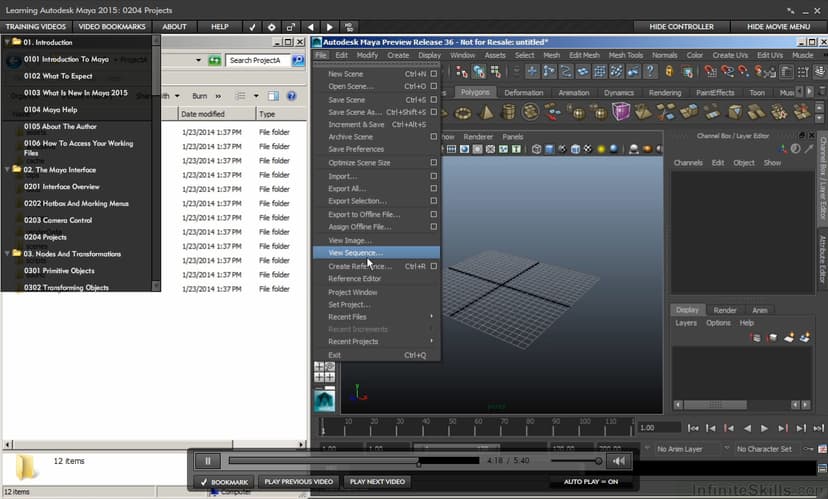Click PLAY NEXT VIDEO button
The image size is (828, 499).
click(378, 482)
